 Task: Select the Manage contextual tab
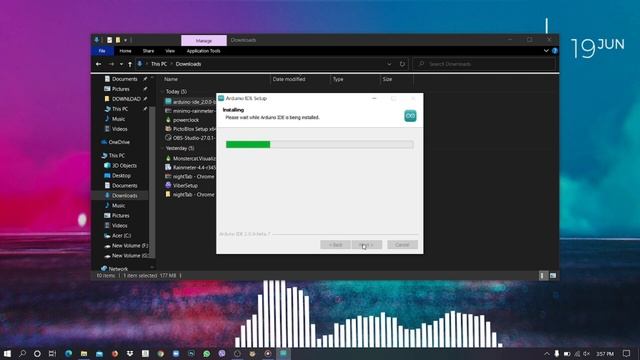pos(204,40)
